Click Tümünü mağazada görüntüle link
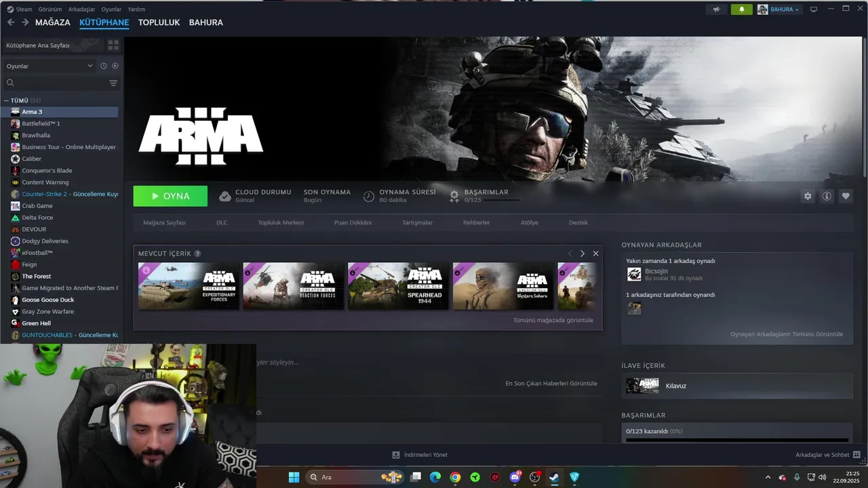 [553, 320]
